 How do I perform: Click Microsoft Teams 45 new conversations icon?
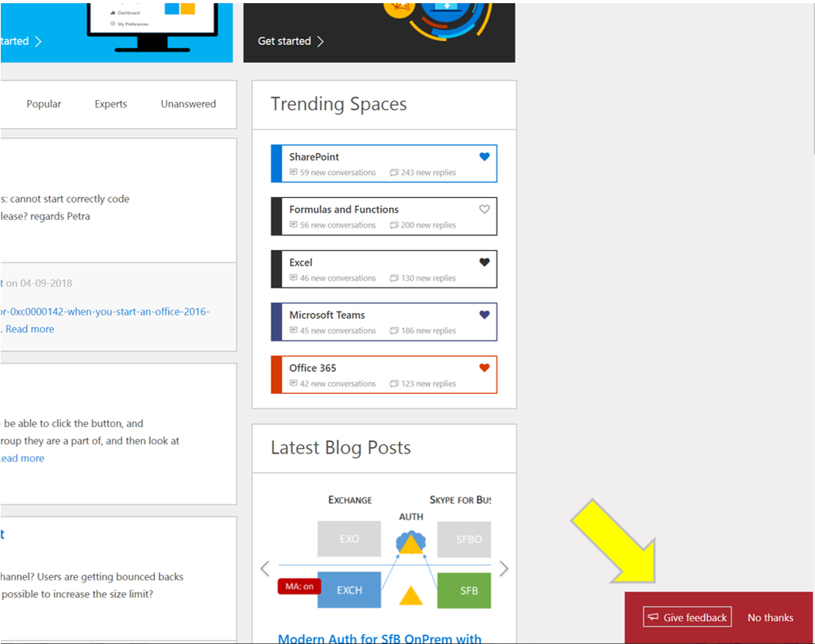tap(293, 330)
